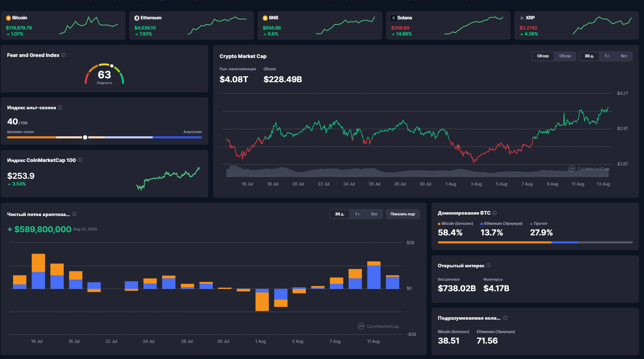Viewport: 644px width, 359px height.
Task: Select 1 г. range in Market Cap chart
Action: coord(607,56)
